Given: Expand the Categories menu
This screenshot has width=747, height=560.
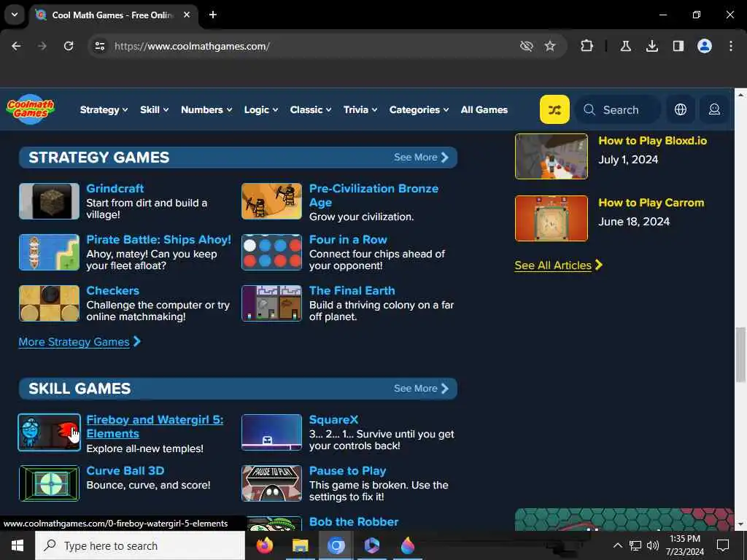Looking at the screenshot, I should [419, 109].
